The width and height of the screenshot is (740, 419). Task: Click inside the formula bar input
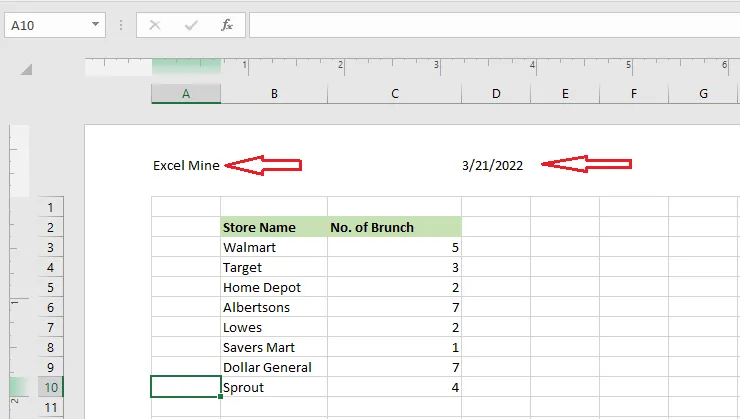[494, 25]
